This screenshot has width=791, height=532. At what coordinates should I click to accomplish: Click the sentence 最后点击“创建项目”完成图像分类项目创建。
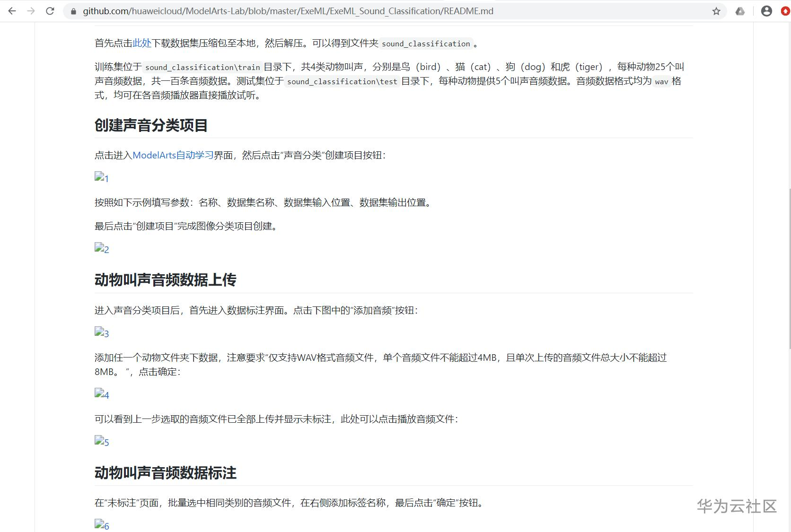pos(188,226)
